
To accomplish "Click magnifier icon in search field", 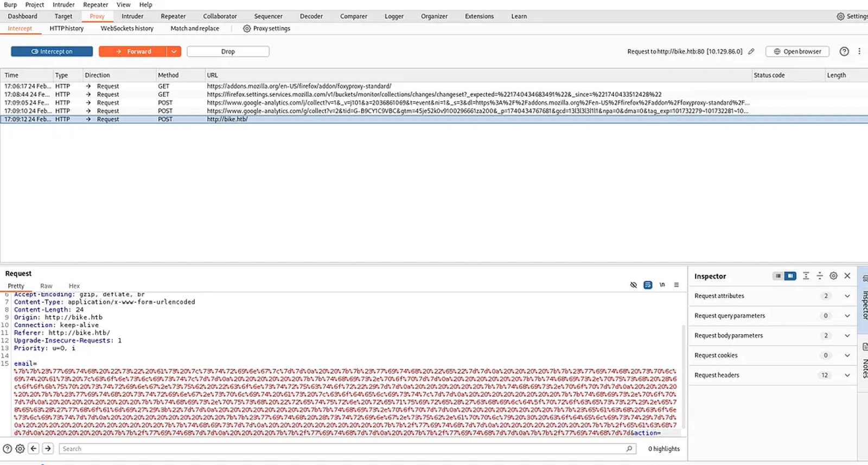I will [629, 449].
